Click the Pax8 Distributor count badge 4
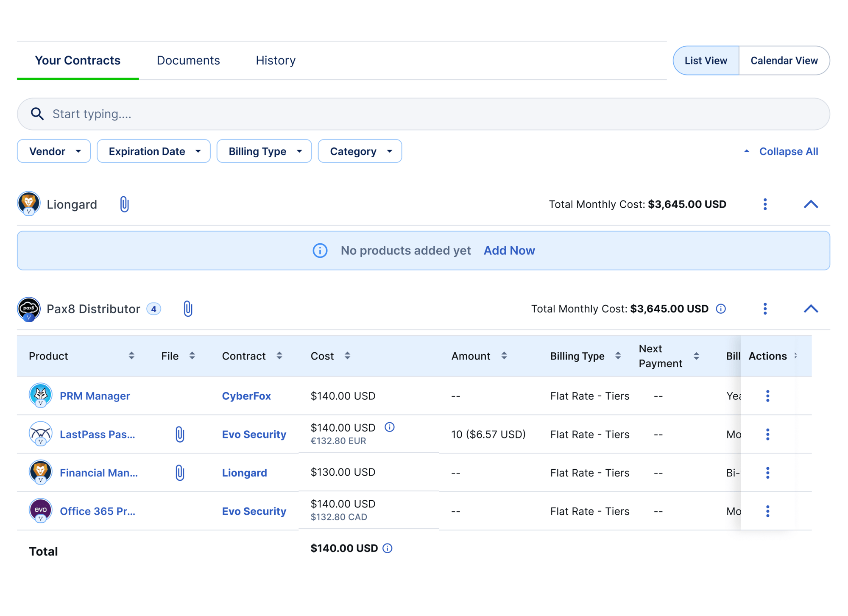The image size is (848, 616). pyautogui.click(x=153, y=309)
